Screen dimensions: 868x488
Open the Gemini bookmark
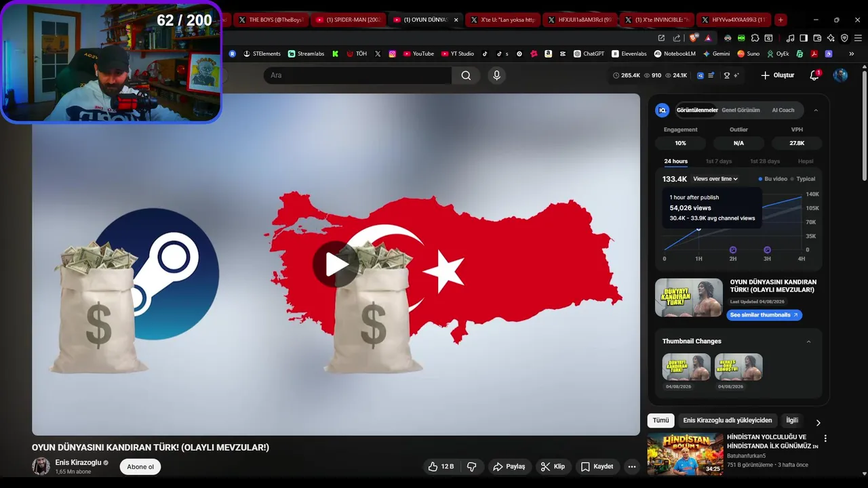[716, 54]
